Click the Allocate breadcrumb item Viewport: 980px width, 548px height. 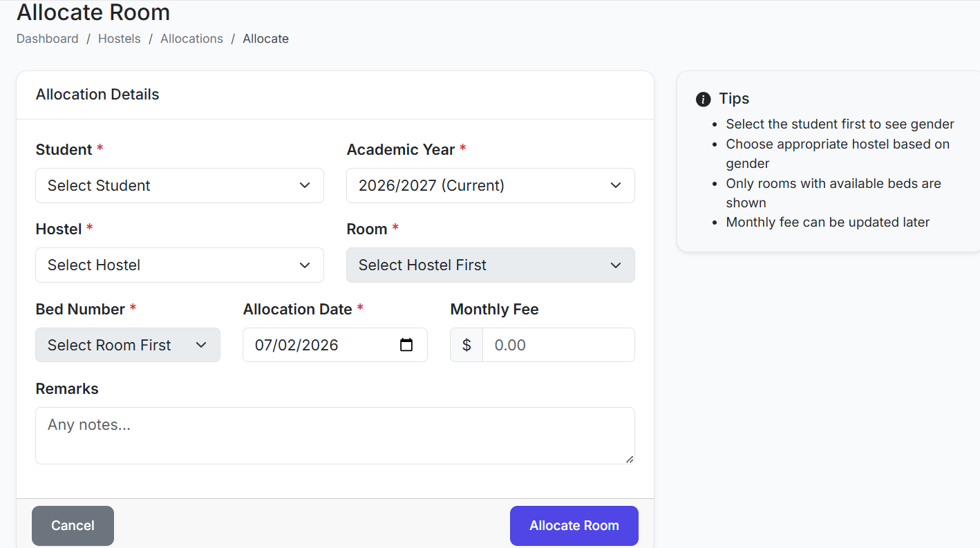point(265,39)
